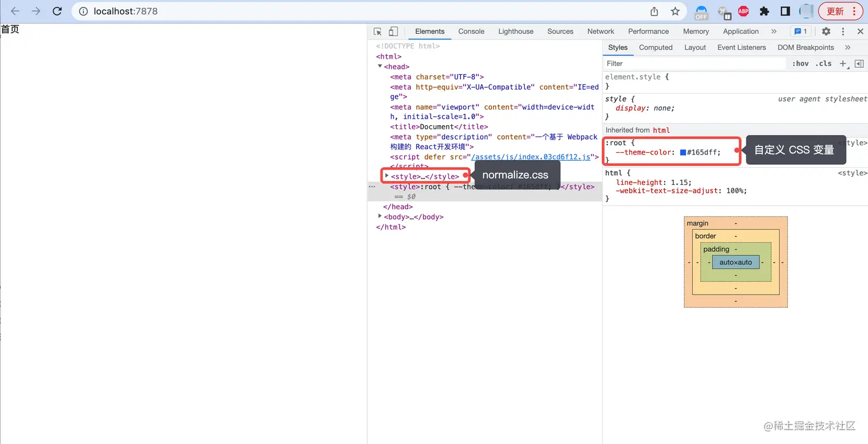The width and height of the screenshot is (868, 444).
Task: Open DevTools three-dot customize menu
Action: click(843, 32)
